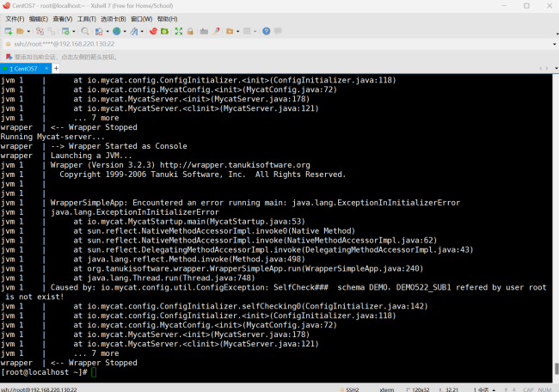Image resolution: width=559 pixels, height=392 pixels.
Task: Toggle full screen with green arrows icon
Action: [x=179, y=31]
